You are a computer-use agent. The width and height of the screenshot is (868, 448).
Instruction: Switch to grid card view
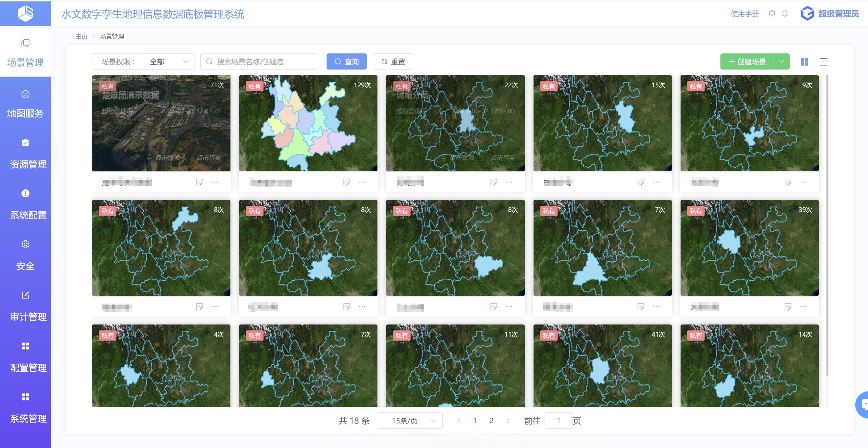pyautogui.click(x=804, y=62)
